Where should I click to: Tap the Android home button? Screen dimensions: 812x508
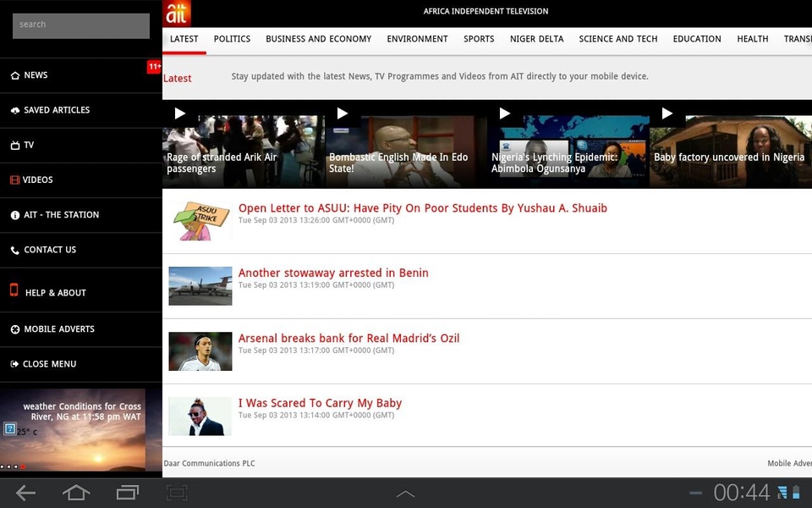click(x=76, y=493)
